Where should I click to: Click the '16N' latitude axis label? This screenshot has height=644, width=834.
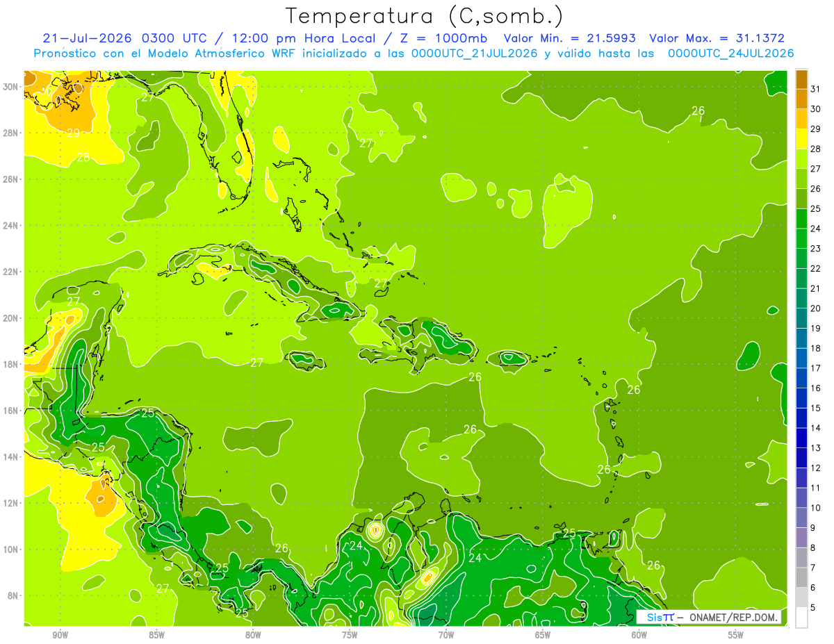click(10, 411)
